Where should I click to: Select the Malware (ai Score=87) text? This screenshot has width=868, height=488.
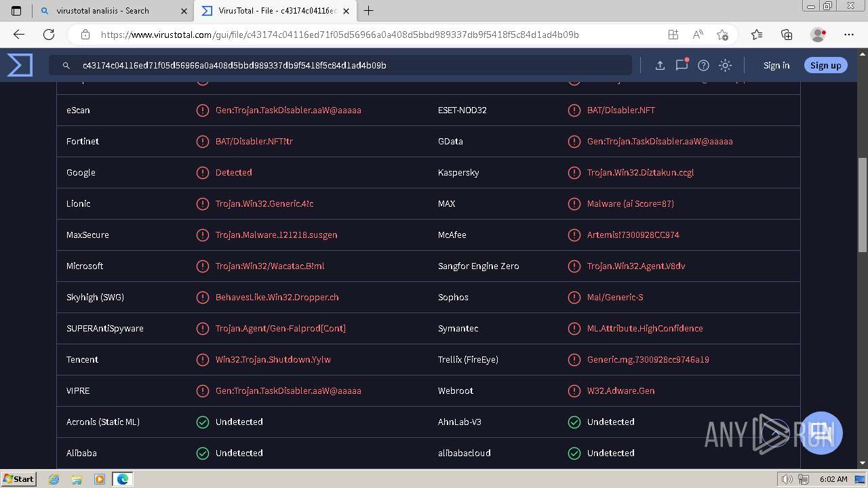[x=631, y=203]
